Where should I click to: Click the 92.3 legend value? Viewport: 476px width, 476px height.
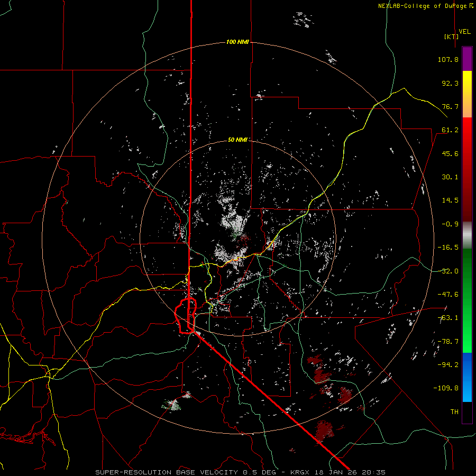pyautogui.click(x=450, y=83)
